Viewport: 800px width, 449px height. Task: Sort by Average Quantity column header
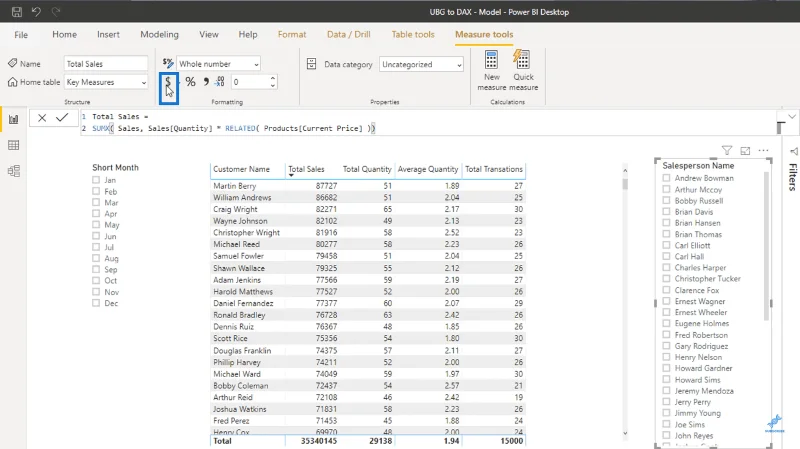[x=428, y=169]
